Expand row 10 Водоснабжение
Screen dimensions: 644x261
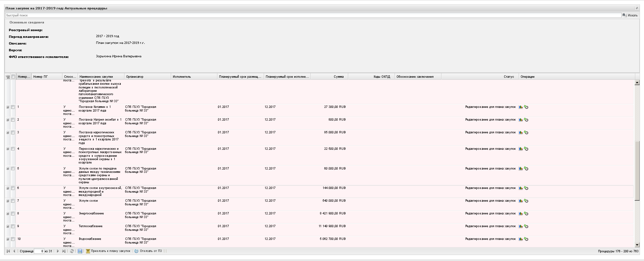(x=8, y=239)
